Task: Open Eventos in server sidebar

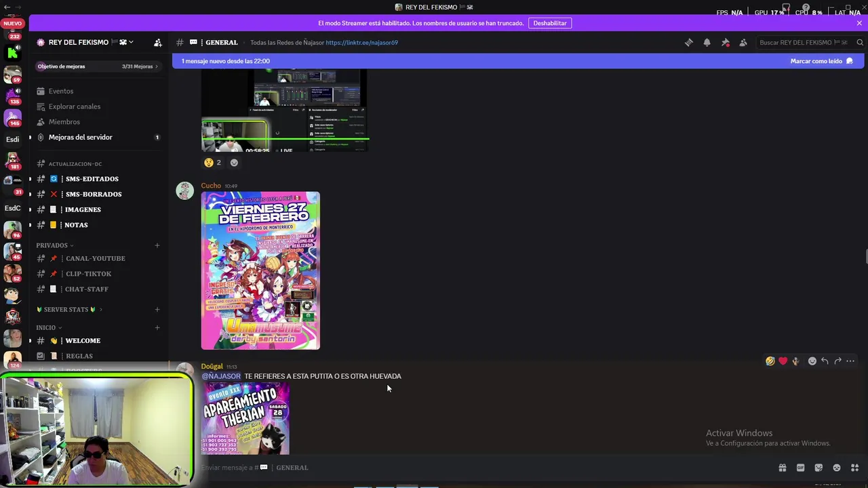Action: click(98, 91)
